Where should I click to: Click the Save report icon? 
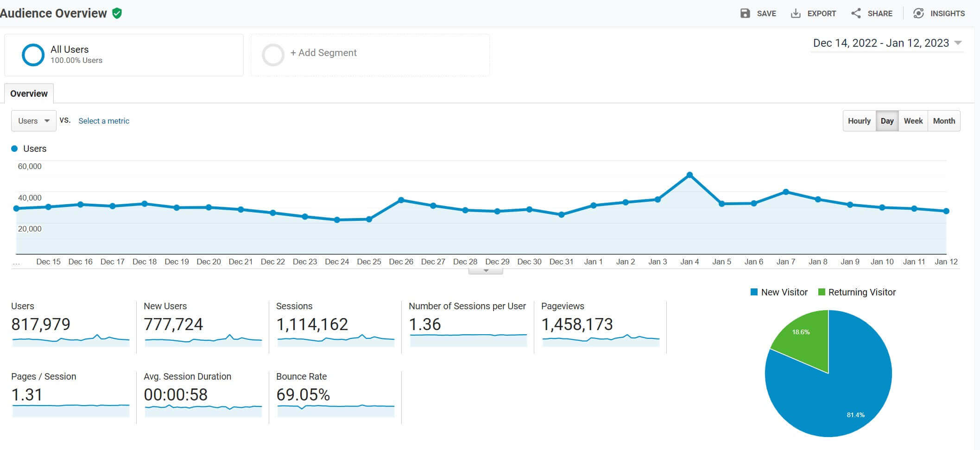click(746, 13)
